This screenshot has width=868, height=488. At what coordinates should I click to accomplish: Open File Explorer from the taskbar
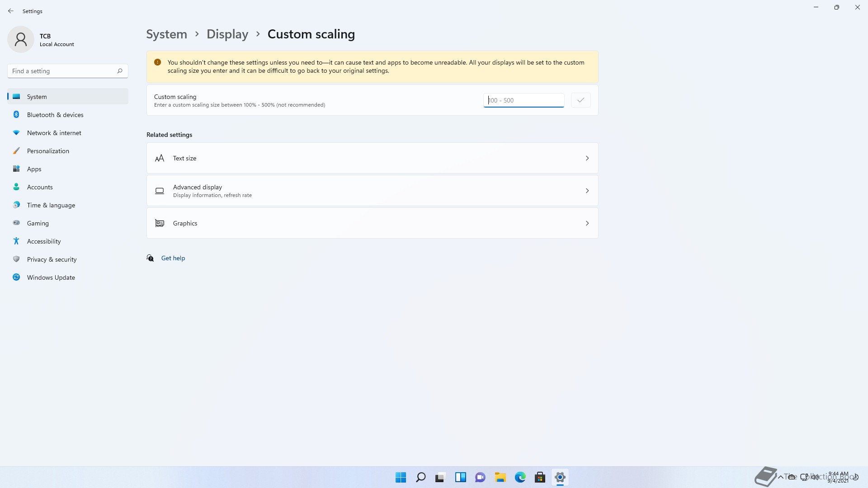(x=500, y=477)
